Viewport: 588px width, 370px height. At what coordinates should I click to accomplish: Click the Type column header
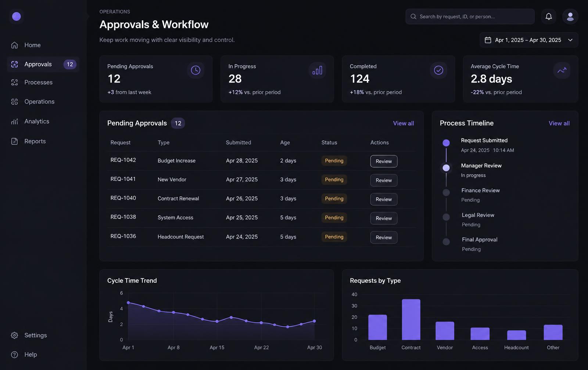(x=164, y=142)
